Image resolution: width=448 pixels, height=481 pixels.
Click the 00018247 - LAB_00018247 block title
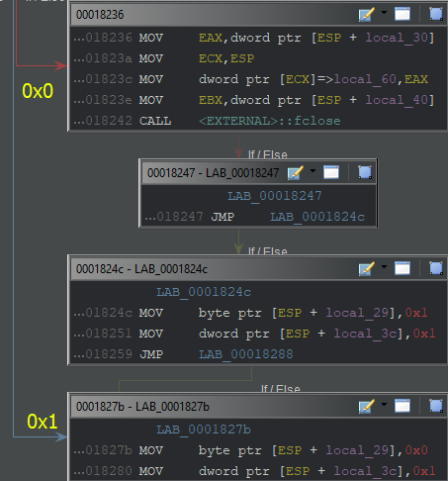pos(213,172)
